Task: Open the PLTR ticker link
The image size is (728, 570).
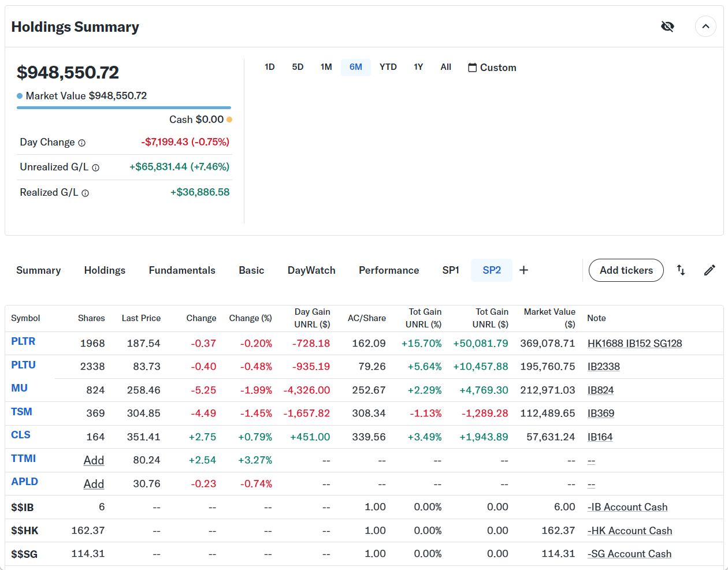Action: [x=23, y=341]
